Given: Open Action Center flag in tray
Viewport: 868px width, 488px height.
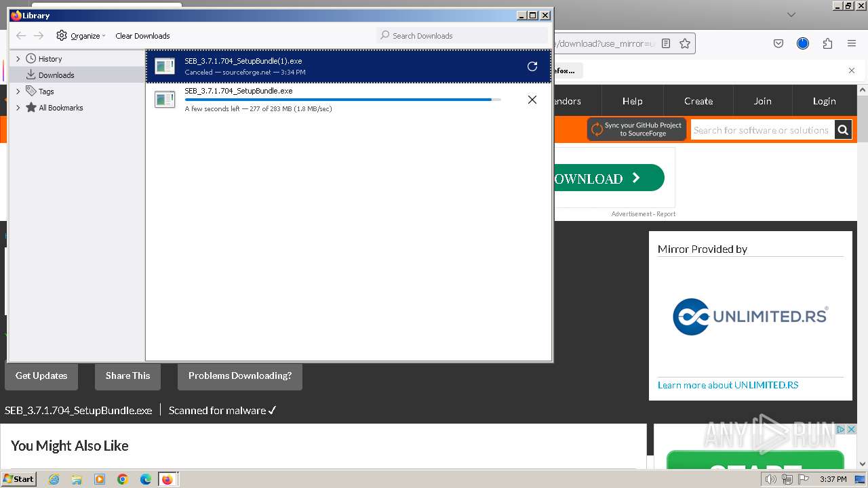Looking at the screenshot, I should point(804,479).
